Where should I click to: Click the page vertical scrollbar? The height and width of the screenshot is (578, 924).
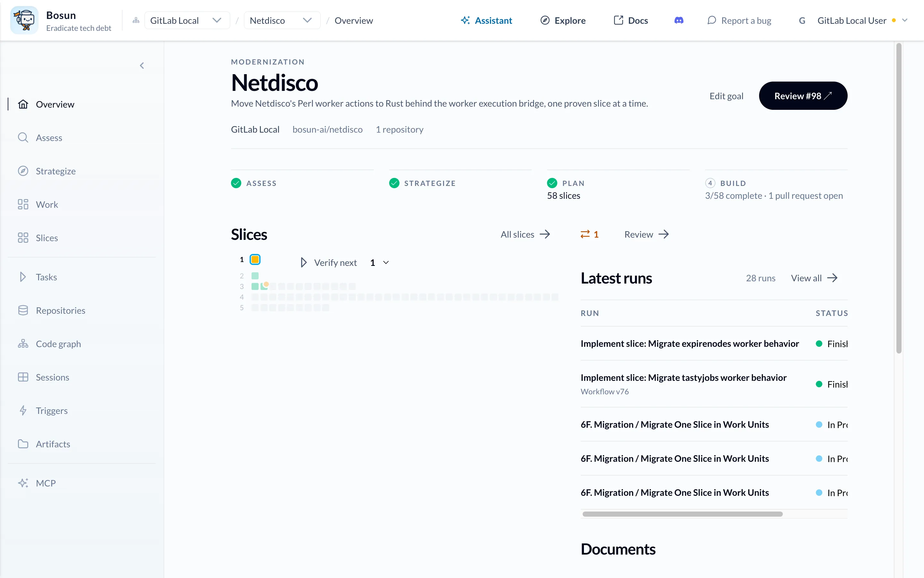[x=899, y=198]
